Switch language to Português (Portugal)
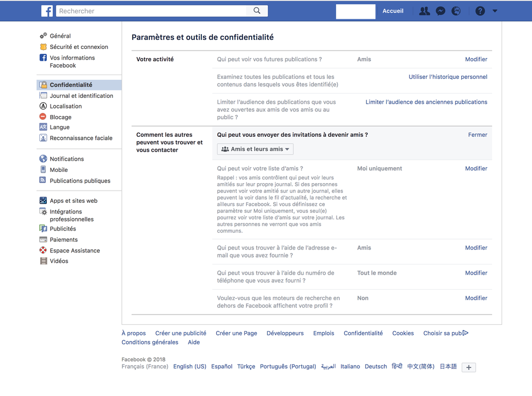The height and width of the screenshot is (396, 532). click(x=288, y=366)
